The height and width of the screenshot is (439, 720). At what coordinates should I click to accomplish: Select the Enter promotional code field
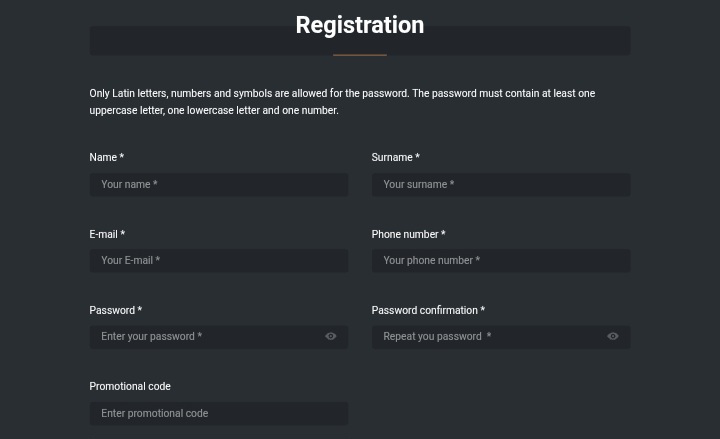218,413
